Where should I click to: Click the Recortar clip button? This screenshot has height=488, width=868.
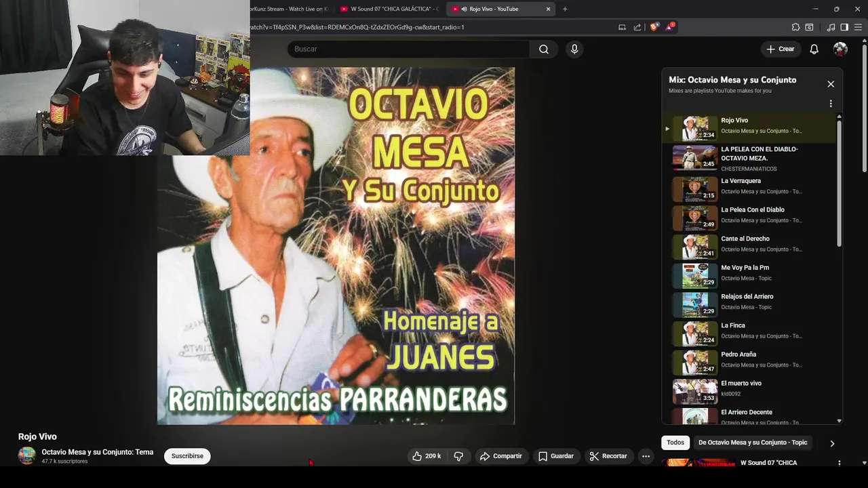(x=608, y=456)
